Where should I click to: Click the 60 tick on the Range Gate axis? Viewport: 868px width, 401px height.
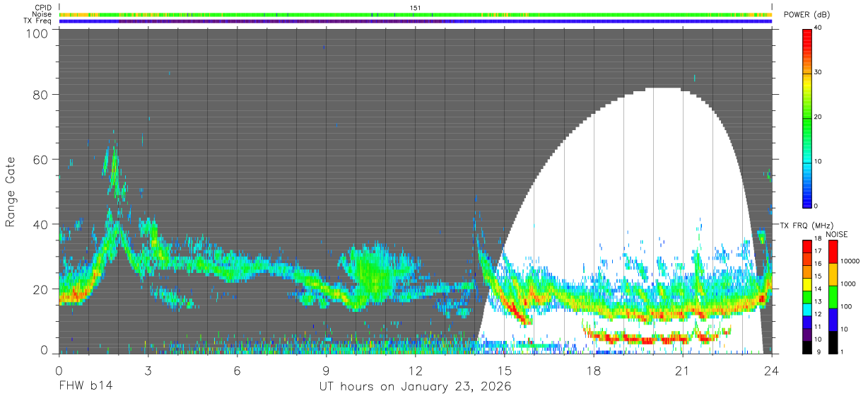40,159
